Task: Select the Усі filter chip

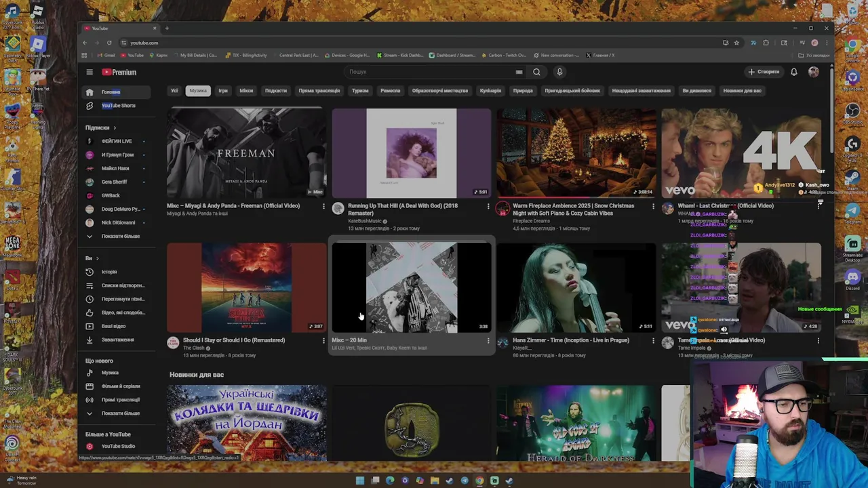Action: click(174, 91)
